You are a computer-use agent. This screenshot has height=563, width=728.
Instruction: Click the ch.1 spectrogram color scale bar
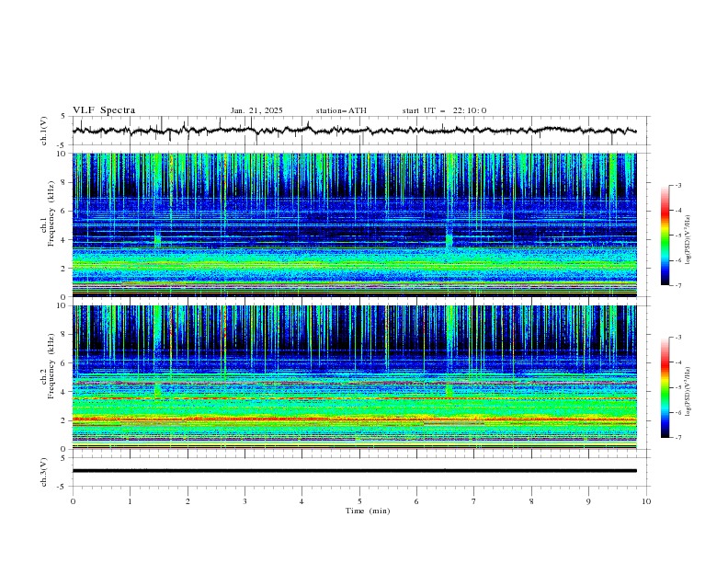[x=665, y=235]
